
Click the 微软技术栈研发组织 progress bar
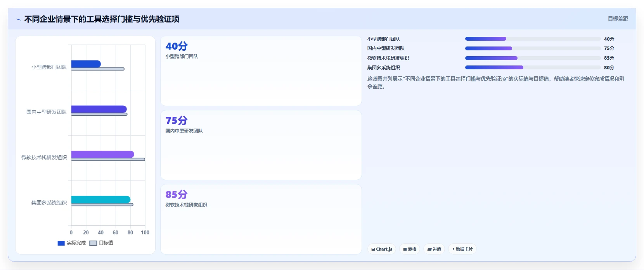pos(533,58)
